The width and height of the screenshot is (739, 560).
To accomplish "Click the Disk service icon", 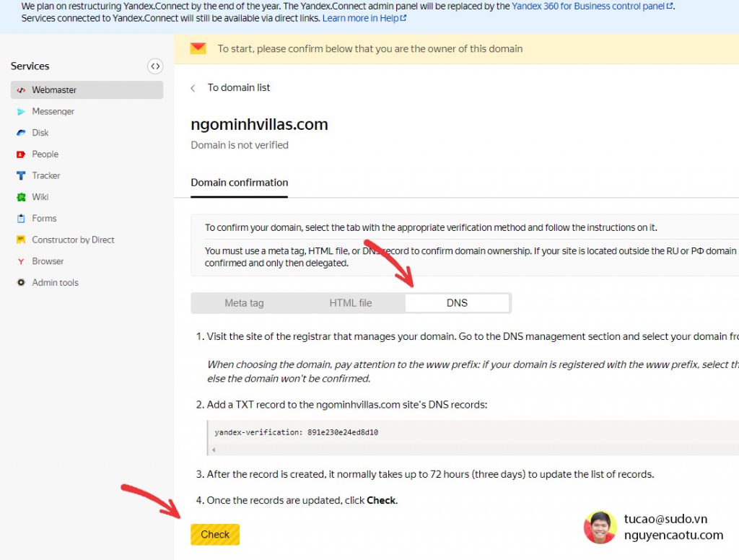I will (x=21, y=133).
